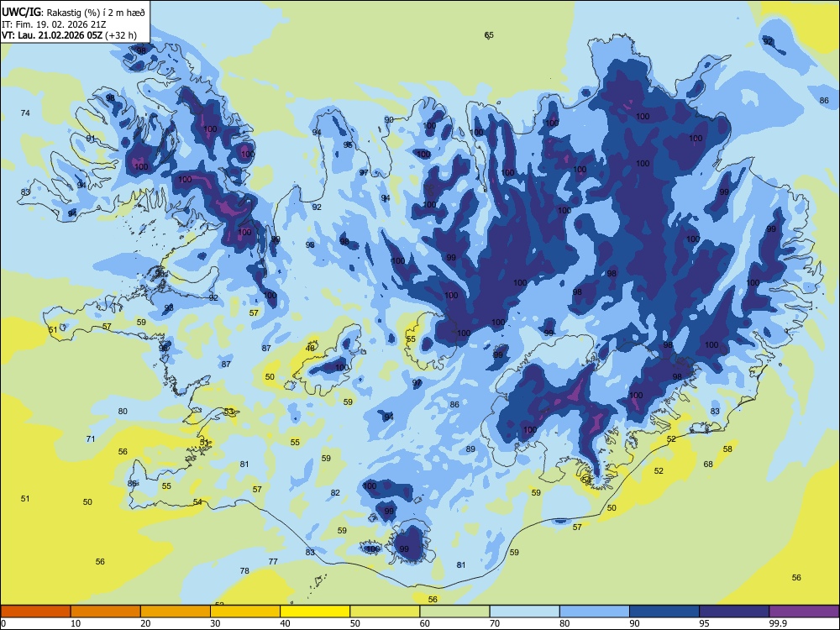Select the legend tick label '70'

[495, 623]
